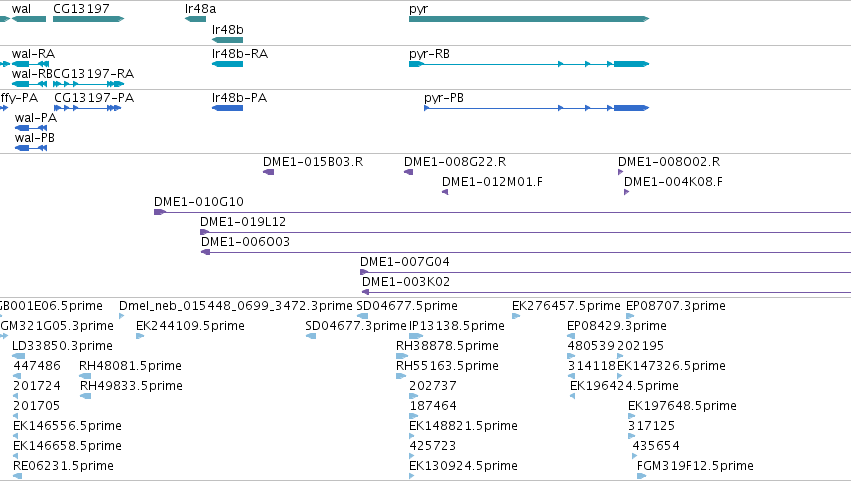
Task: Select the FGM319F12.5prime EST
Action: point(642,476)
